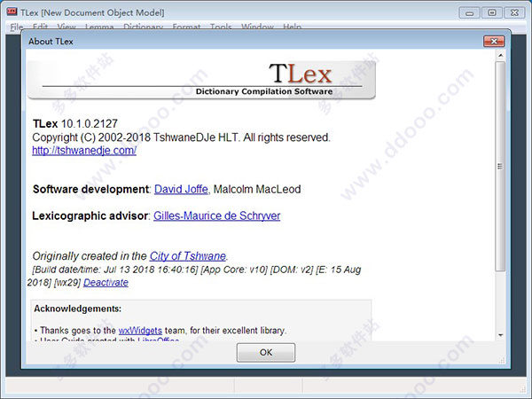The width and height of the screenshot is (532, 399).
Task: Click the Acknowledgements heading
Action: [x=77, y=309]
